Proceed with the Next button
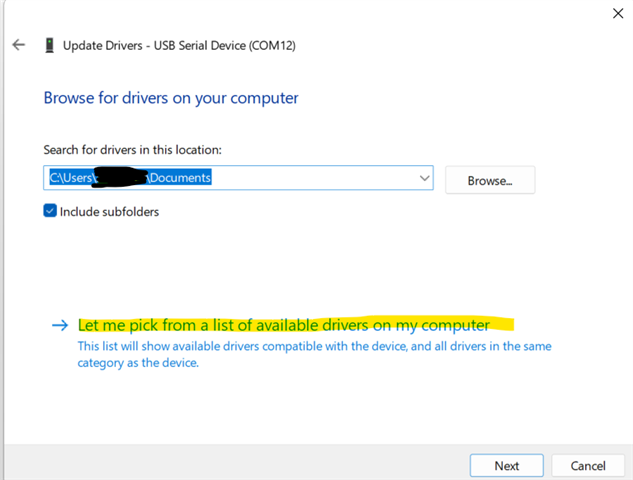633x480 pixels. [507, 465]
